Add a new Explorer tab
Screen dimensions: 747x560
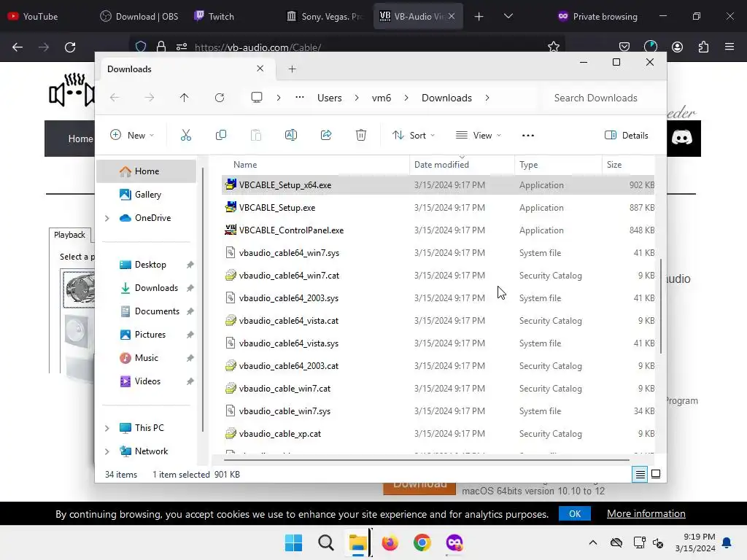tap(292, 69)
